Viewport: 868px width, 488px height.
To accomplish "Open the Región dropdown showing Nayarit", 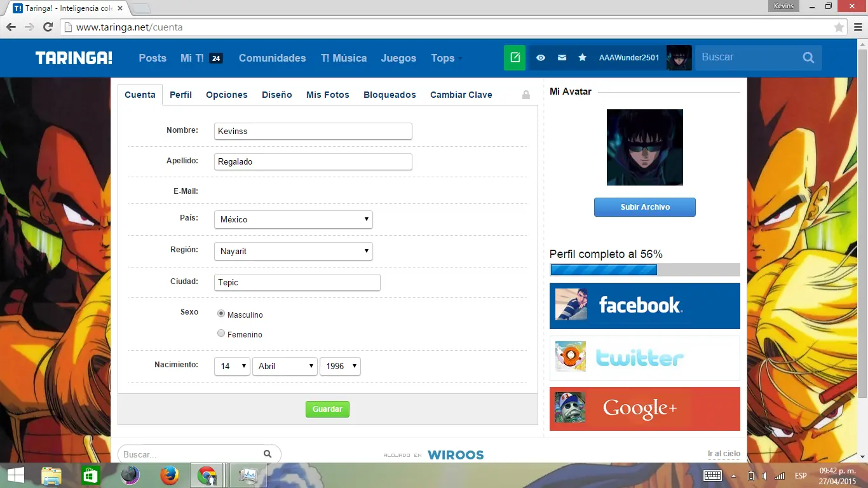I will pyautogui.click(x=293, y=251).
